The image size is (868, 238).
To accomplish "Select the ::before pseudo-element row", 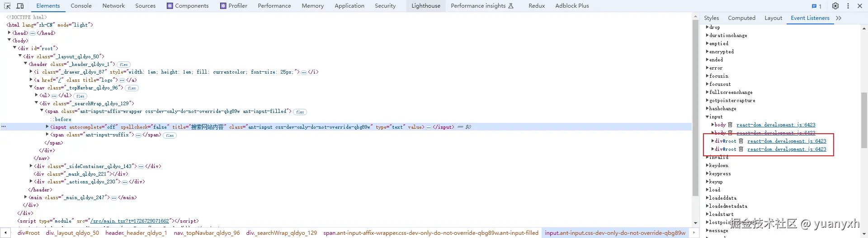I will click(x=61, y=120).
